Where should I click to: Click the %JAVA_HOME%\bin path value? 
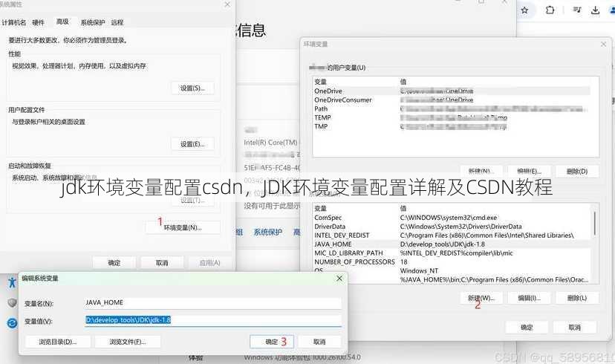494,279
